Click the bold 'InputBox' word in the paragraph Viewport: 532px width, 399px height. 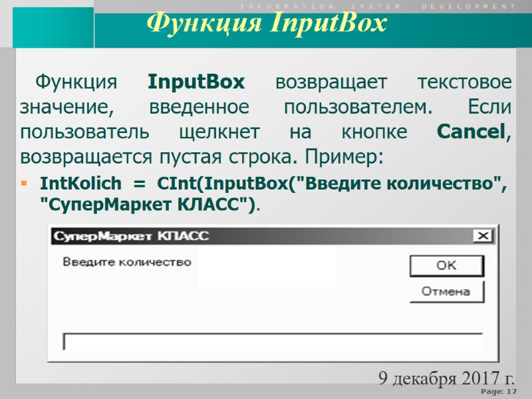196,82
